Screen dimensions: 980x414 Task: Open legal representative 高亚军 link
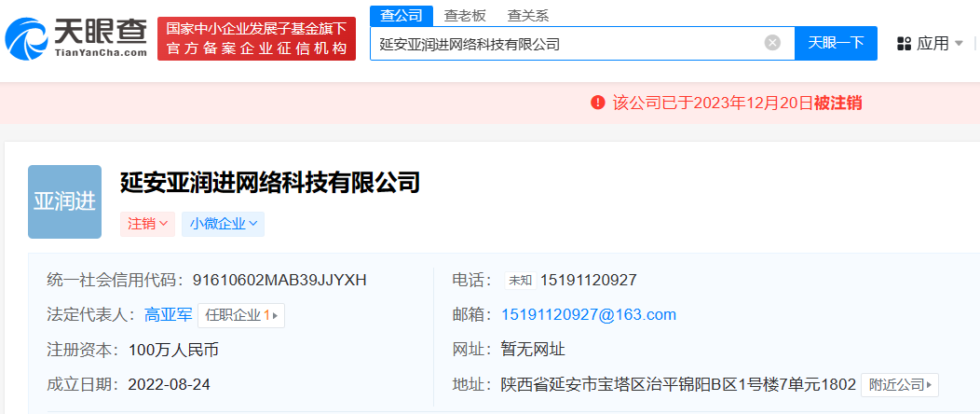165,315
